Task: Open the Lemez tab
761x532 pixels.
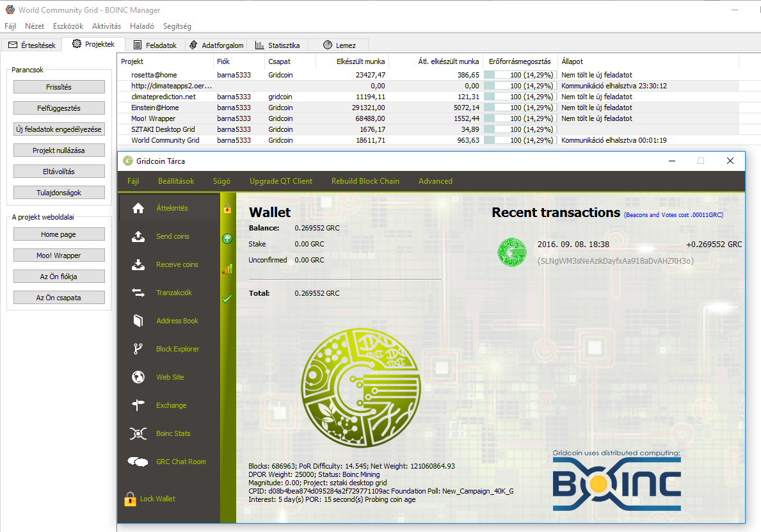Action: [339, 45]
